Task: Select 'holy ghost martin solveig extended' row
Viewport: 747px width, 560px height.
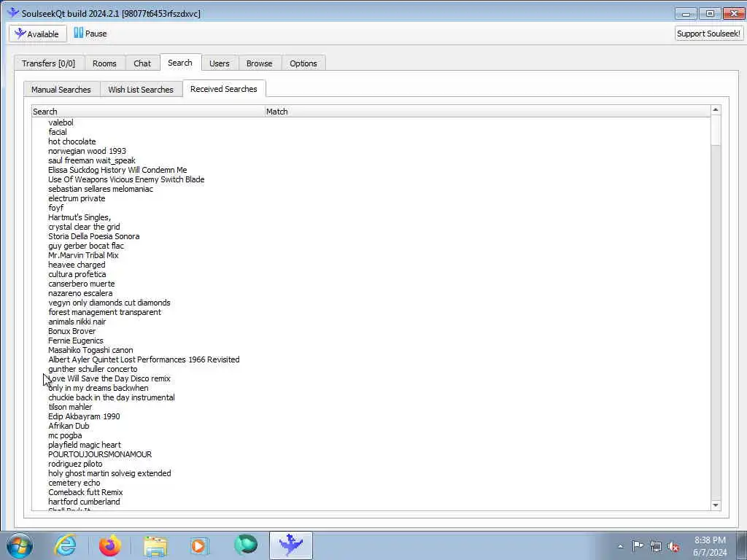Action: (109, 473)
